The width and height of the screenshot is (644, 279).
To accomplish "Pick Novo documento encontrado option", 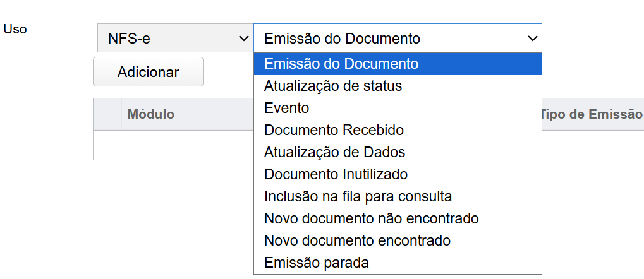I will 357,240.
